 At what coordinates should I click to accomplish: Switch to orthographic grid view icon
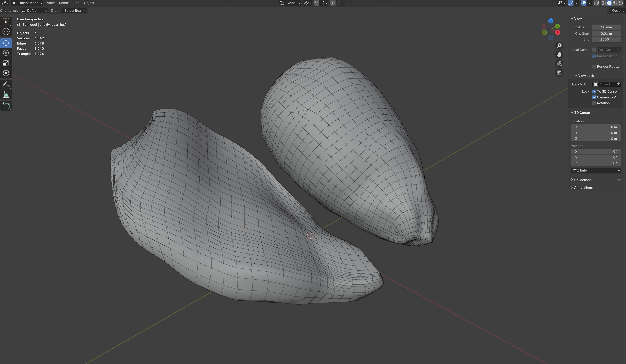559,73
